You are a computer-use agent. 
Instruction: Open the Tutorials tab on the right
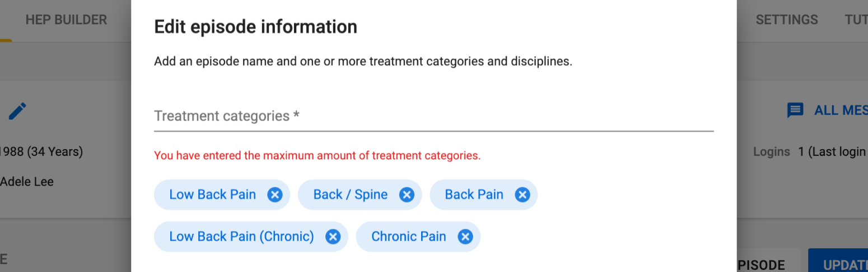[x=856, y=20]
